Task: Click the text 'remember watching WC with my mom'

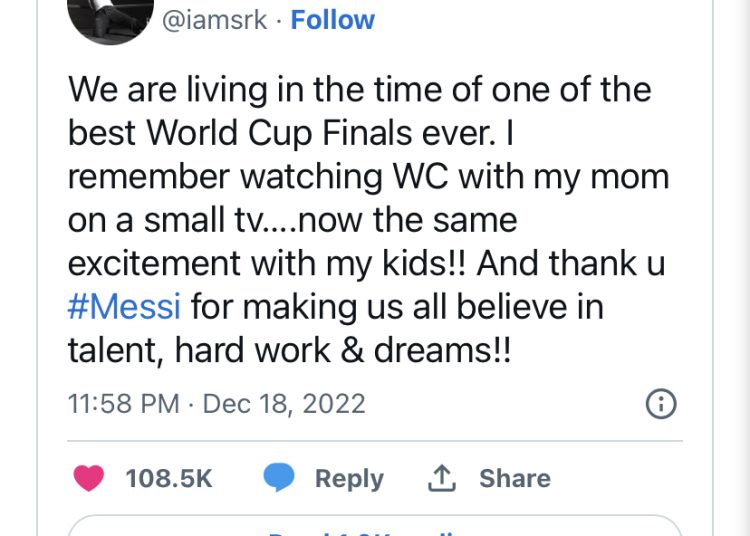Action: click(x=368, y=177)
